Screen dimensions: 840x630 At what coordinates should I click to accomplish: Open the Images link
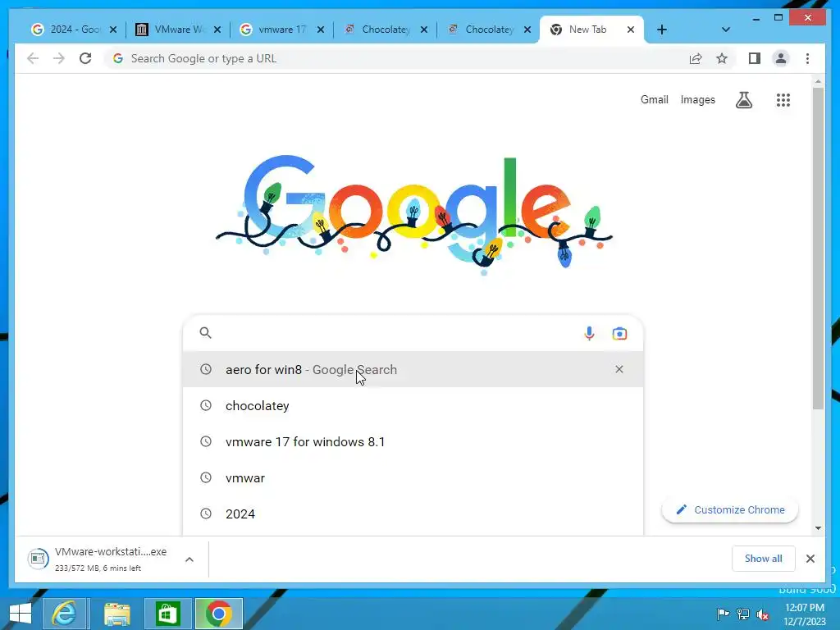697,99
